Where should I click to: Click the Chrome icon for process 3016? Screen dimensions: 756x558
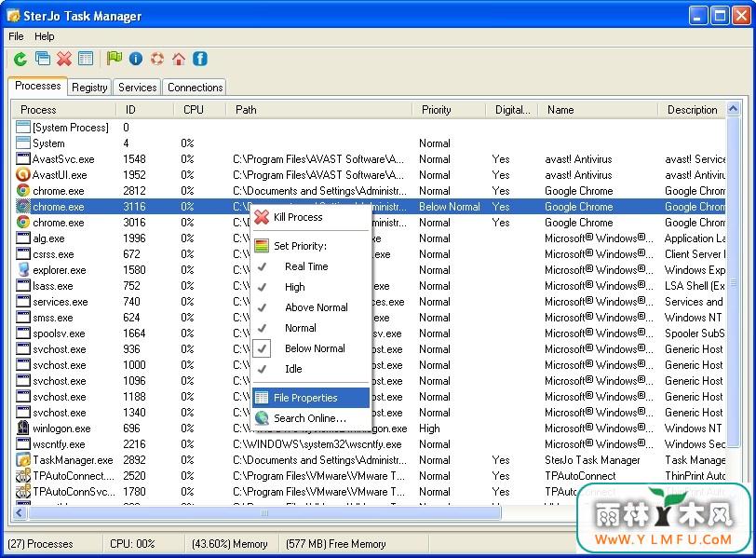[22, 223]
